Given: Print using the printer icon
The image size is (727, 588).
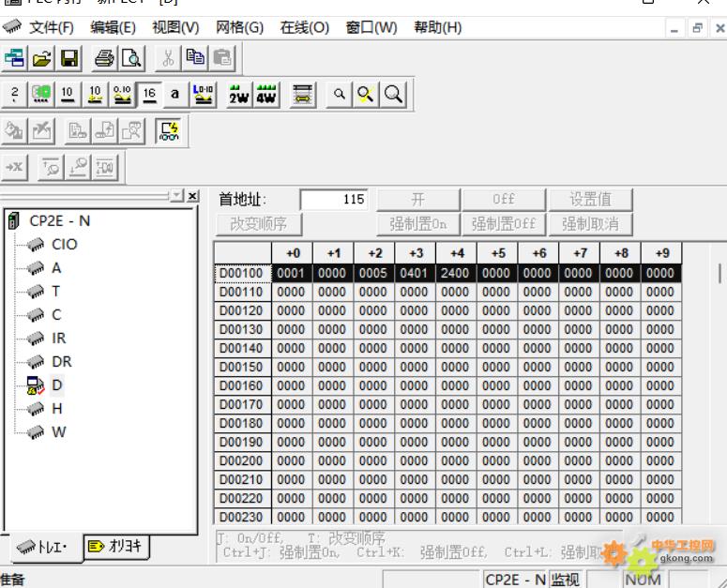Looking at the screenshot, I should point(104,58).
